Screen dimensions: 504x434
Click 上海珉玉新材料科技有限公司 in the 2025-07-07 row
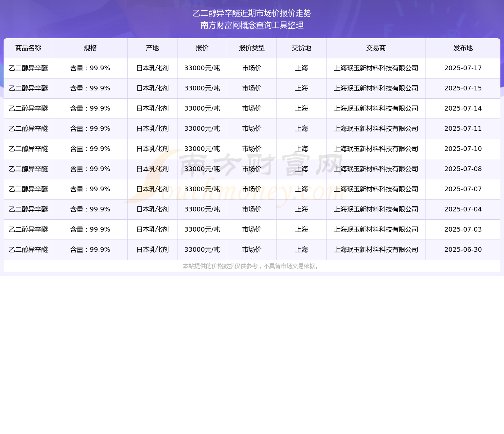376,189
